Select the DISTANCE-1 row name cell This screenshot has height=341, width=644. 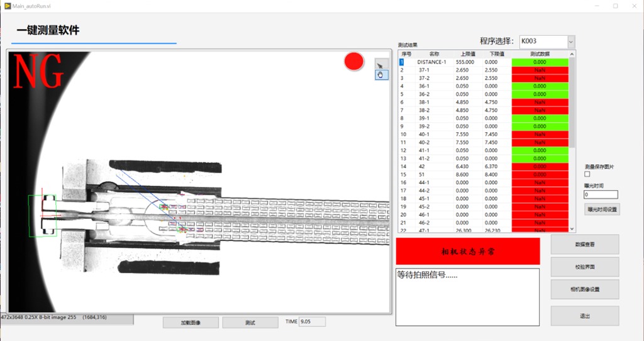pos(431,62)
